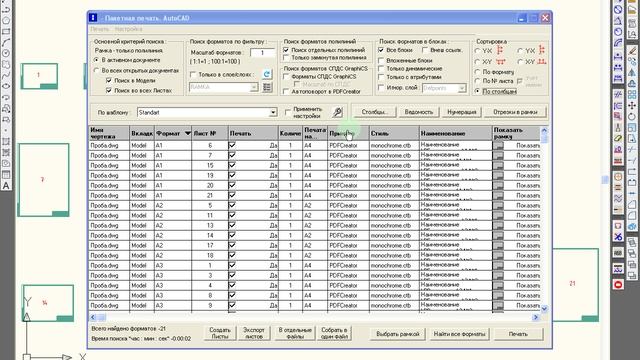The height and width of the screenshot is (360, 640).
Task: Click the Отрезки в рамки button
Action: [x=515, y=112]
